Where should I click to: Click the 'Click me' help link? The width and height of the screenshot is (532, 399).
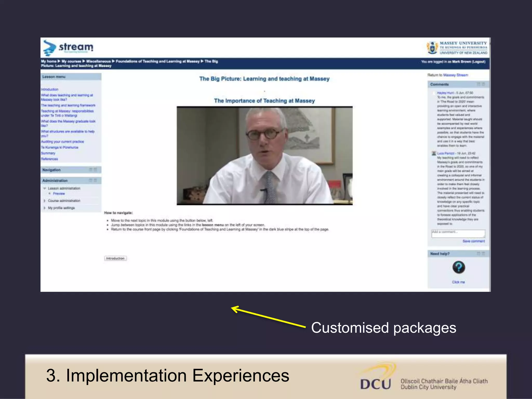(x=458, y=282)
